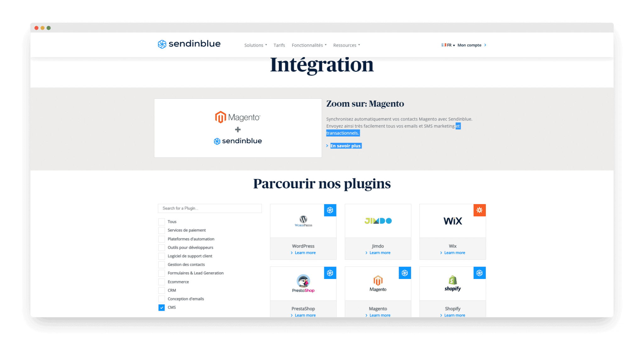The height and width of the screenshot is (340, 644).
Task: Click the Parcourir nos plugins heading
Action: coord(322,184)
